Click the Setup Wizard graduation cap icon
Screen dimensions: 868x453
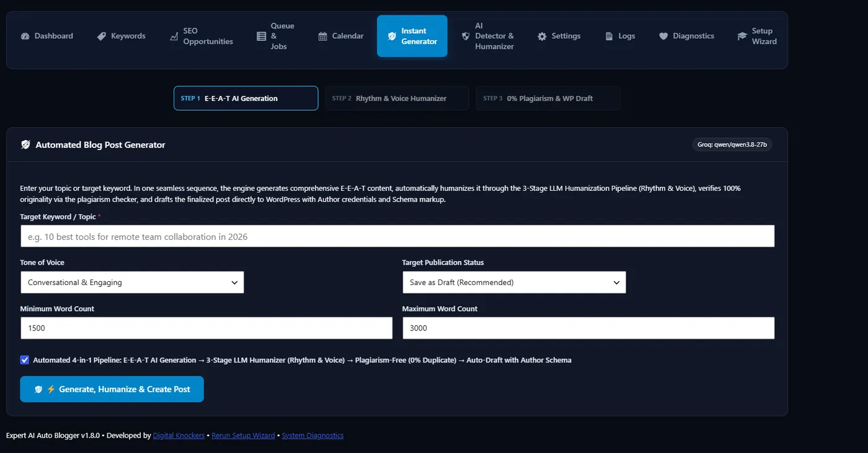point(742,36)
